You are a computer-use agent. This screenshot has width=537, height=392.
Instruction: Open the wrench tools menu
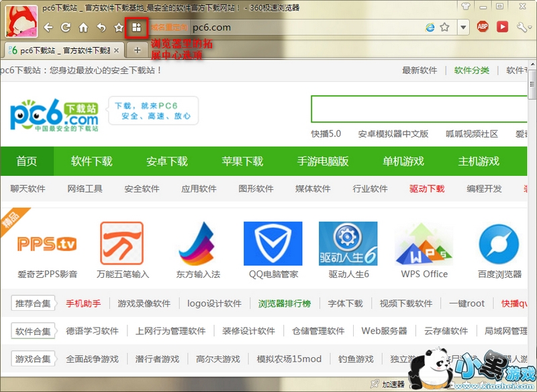coord(524,27)
